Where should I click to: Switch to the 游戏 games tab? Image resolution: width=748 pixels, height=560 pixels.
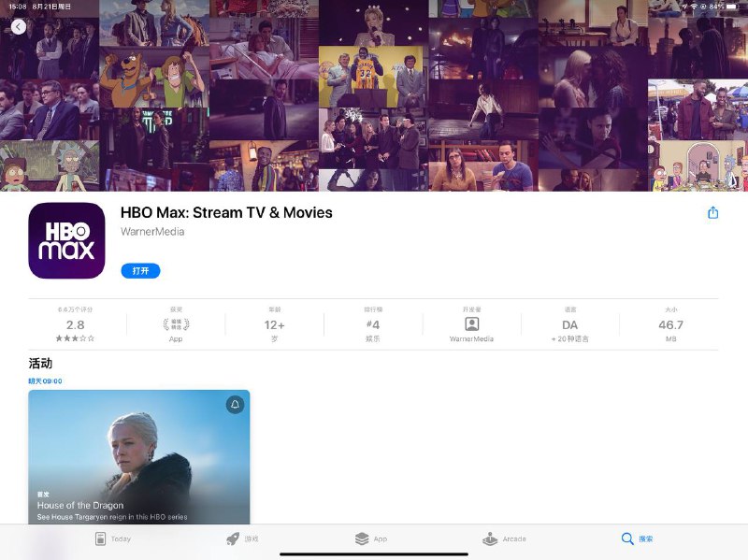click(242, 538)
